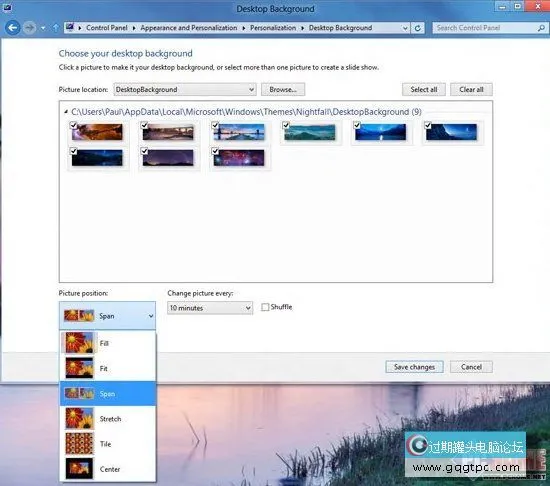
Task: Navigate to Control Panel breadcrumb
Action: (107, 28)
